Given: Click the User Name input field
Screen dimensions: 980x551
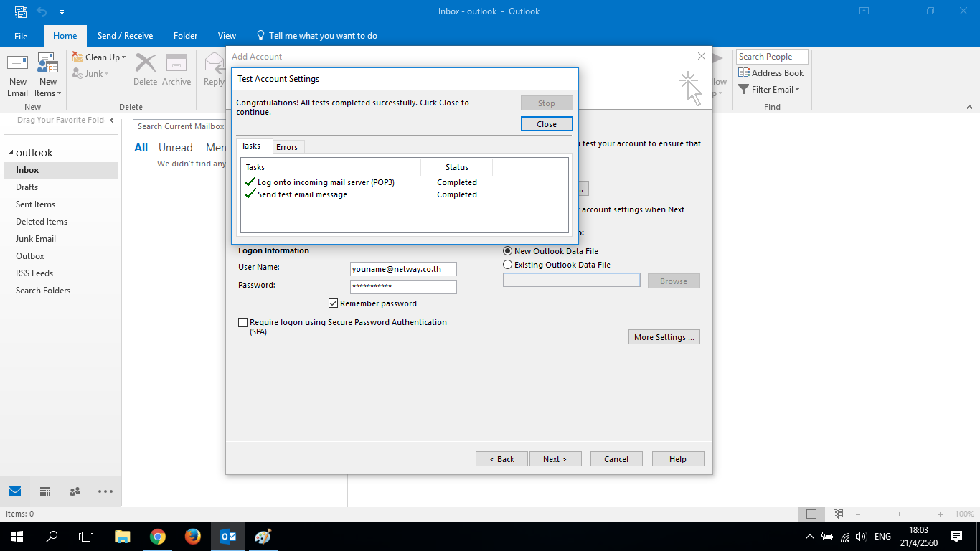Looking at the screenshot, I should [x=403, y=270].
